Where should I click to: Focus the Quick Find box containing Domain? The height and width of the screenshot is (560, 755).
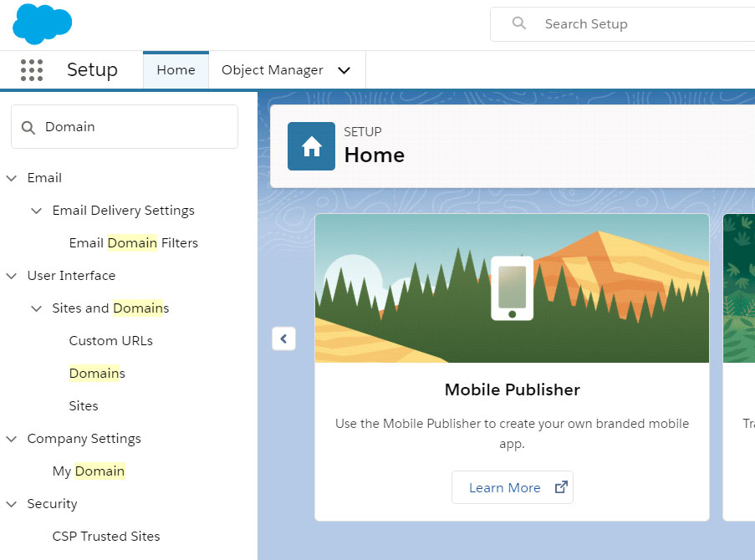(x=134, y=127)
